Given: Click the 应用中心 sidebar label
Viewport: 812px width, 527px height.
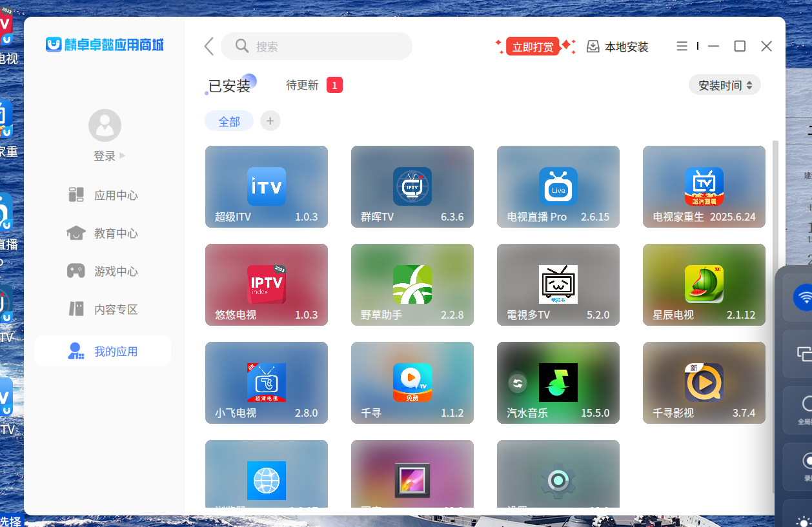Looking at the screenshot, I should pos(116,195).
